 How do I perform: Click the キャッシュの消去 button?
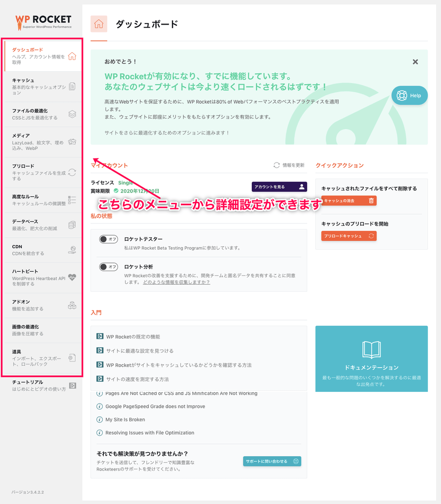(349, 201)
